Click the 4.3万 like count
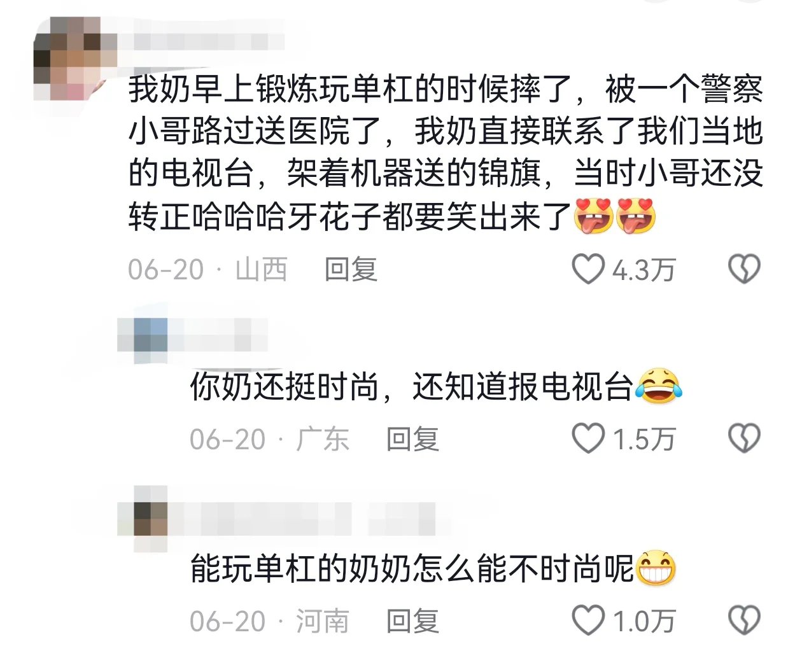Screen dimensions: 802x672 coord(644,270)
